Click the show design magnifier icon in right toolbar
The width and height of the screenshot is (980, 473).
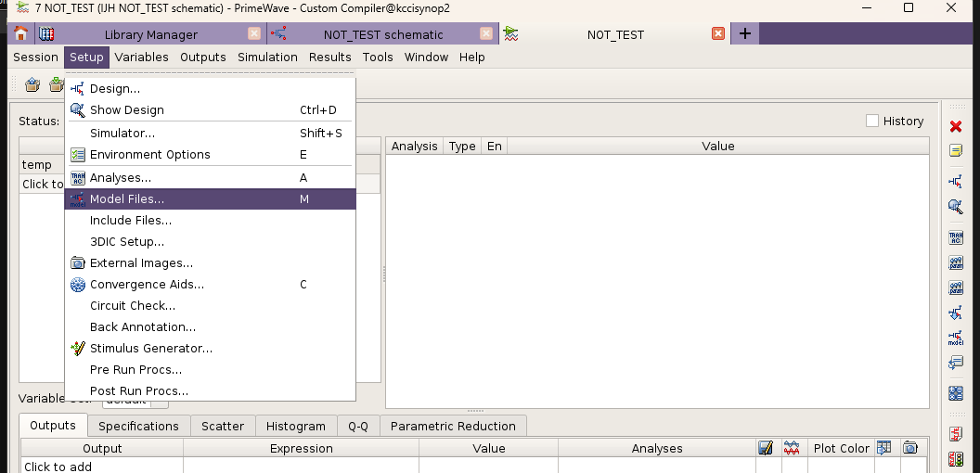tap(956, 206)
